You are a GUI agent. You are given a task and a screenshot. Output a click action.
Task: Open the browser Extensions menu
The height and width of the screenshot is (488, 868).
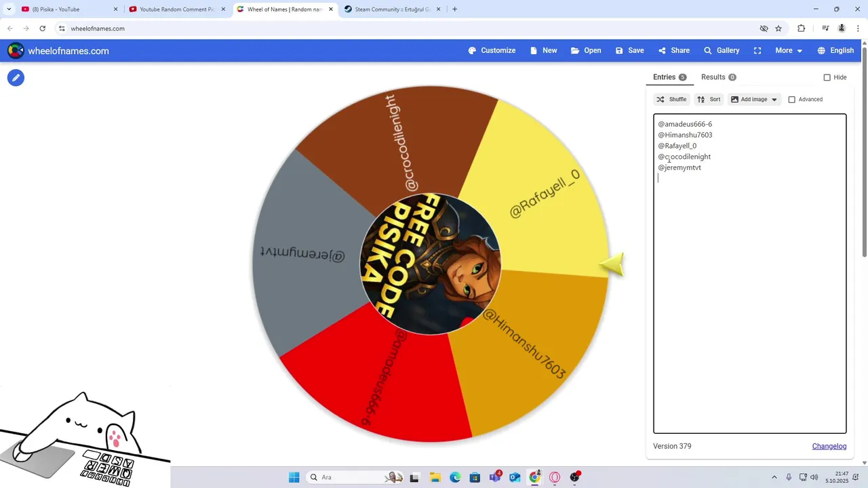801,28
